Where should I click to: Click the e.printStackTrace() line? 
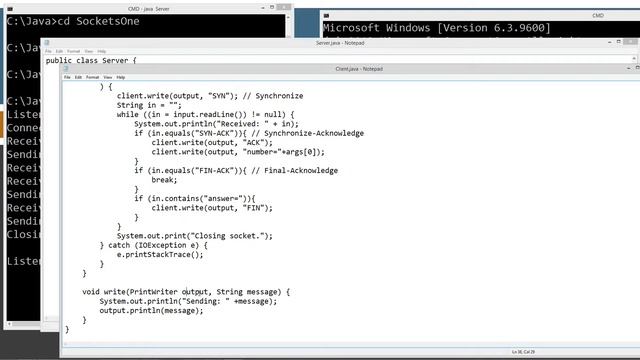(160, 255)
